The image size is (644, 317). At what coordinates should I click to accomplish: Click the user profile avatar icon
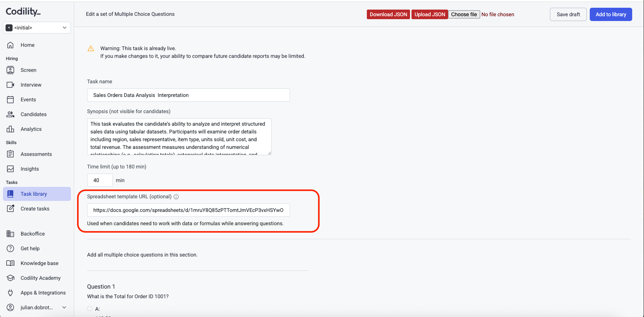pos(10,307)
